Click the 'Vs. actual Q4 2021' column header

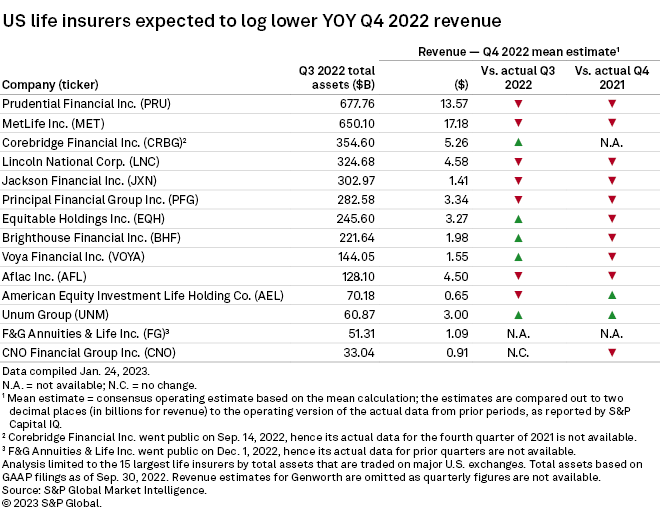(612, 77)
